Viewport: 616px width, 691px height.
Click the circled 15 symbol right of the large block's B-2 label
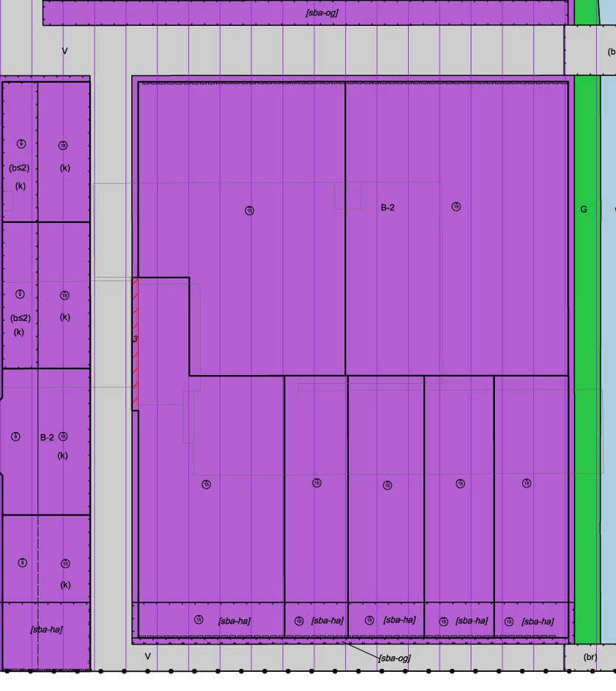pyautogui.click(x=456, y=207)
